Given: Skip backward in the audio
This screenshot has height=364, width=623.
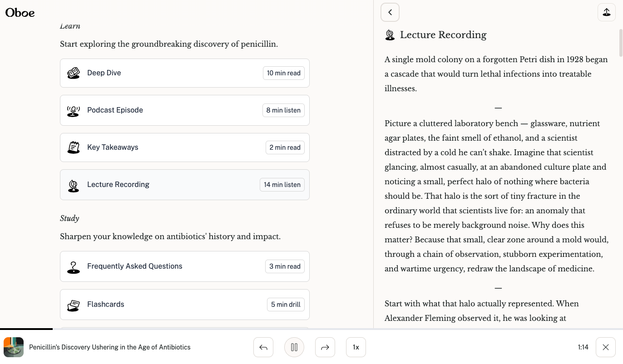Looking at the screenshot, I should click(263, 347).
